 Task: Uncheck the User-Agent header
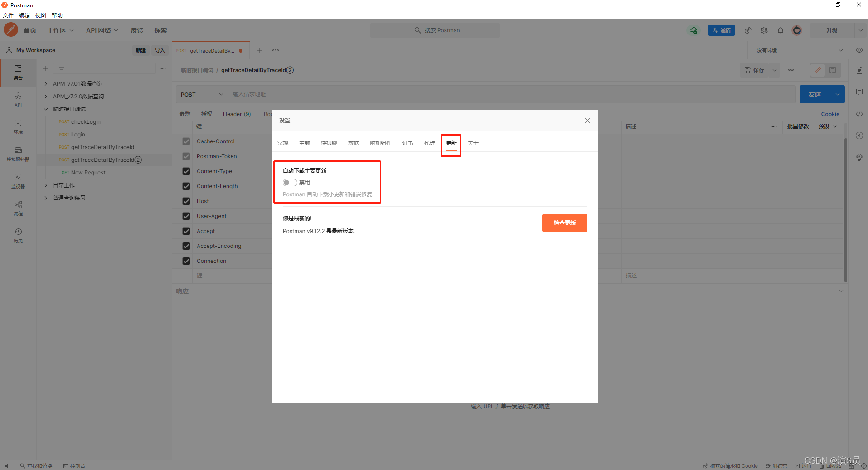(x=186, y=216)
